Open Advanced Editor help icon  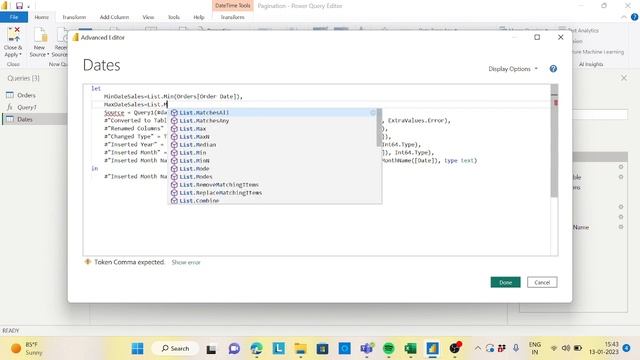pos(553,69)
